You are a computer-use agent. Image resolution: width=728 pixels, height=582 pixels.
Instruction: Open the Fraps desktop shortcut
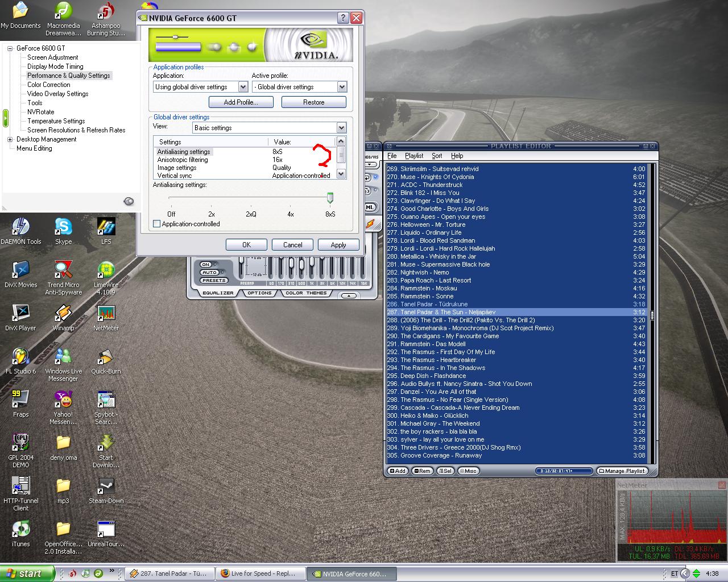pyautogui.click(x=20, y=404)
